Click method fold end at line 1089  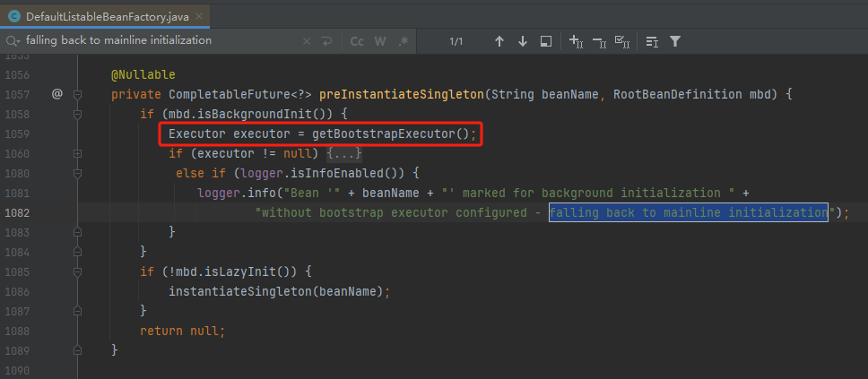[77, 349]
